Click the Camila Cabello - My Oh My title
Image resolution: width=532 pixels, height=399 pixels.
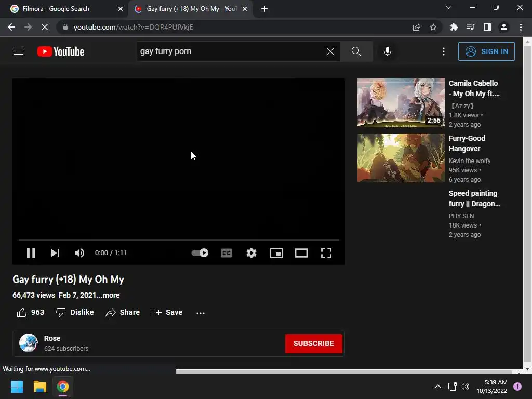point(474,88)
